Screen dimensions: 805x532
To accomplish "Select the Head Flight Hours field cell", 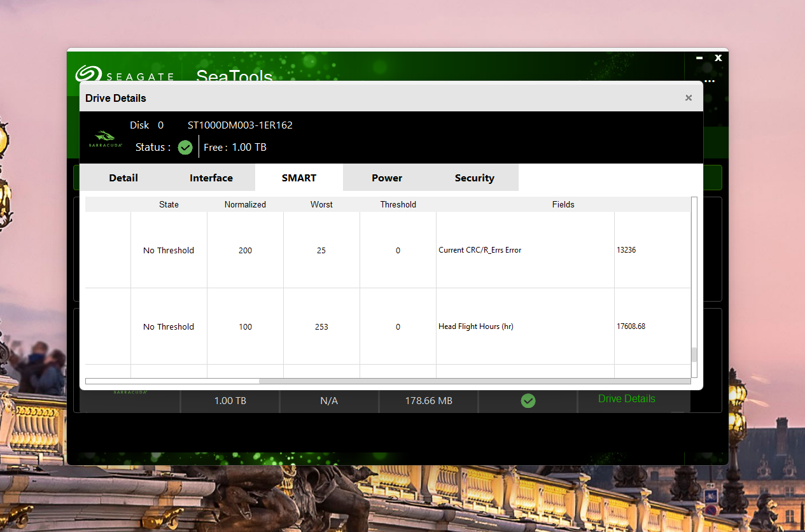I will [476, 326].
